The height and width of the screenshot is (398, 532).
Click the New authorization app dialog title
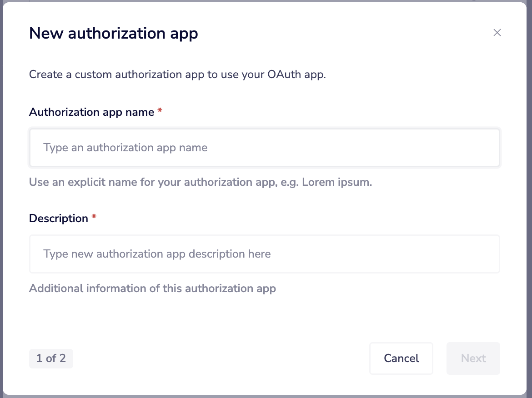[x=114, y=33]
